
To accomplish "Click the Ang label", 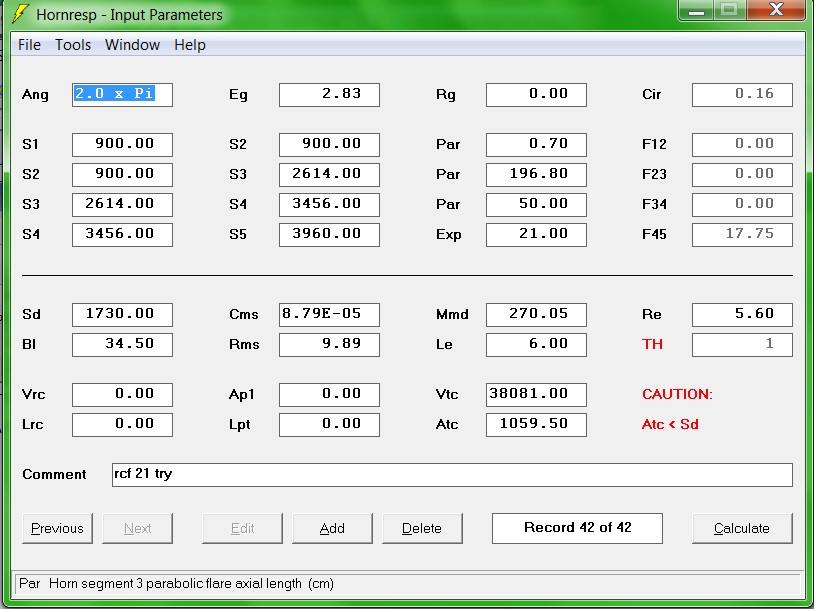I will click(35, 95).
